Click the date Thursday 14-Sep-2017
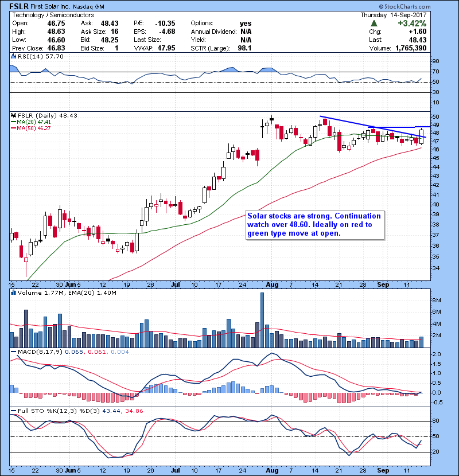 (394, 15)
